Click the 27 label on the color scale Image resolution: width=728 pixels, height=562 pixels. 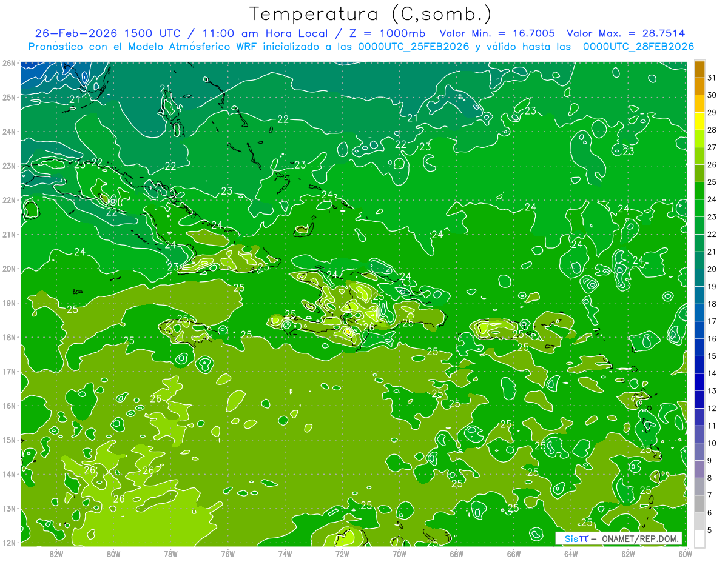point(712,147)
